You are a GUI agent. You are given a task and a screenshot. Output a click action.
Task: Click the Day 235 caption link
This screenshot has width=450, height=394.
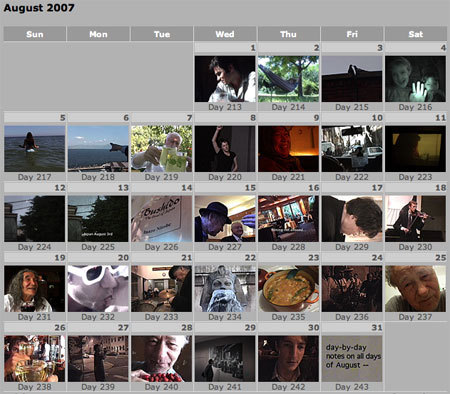288,317
